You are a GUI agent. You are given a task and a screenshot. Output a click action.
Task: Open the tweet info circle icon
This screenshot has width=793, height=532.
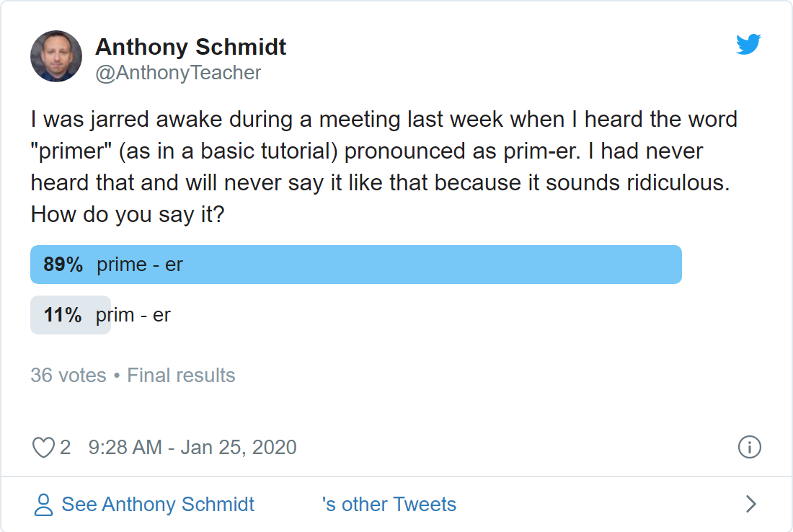coord(749,447)
